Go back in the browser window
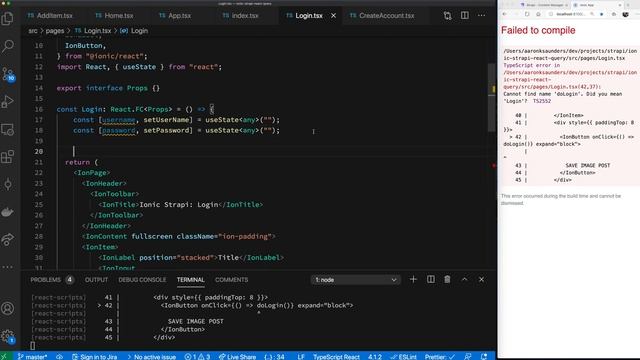640x360 pixels. tap(504, 14)
